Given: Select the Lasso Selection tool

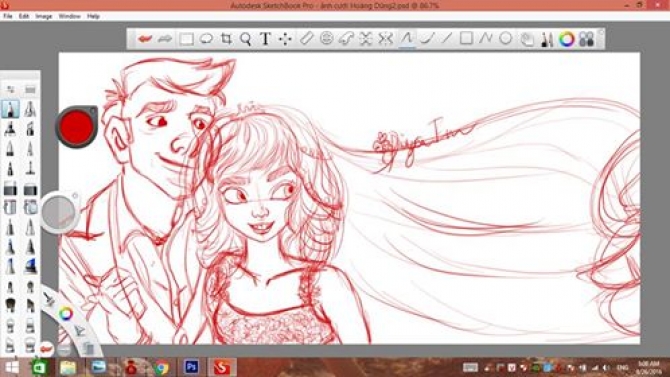Looking at the screenshot, I should [x=206, y=39].
